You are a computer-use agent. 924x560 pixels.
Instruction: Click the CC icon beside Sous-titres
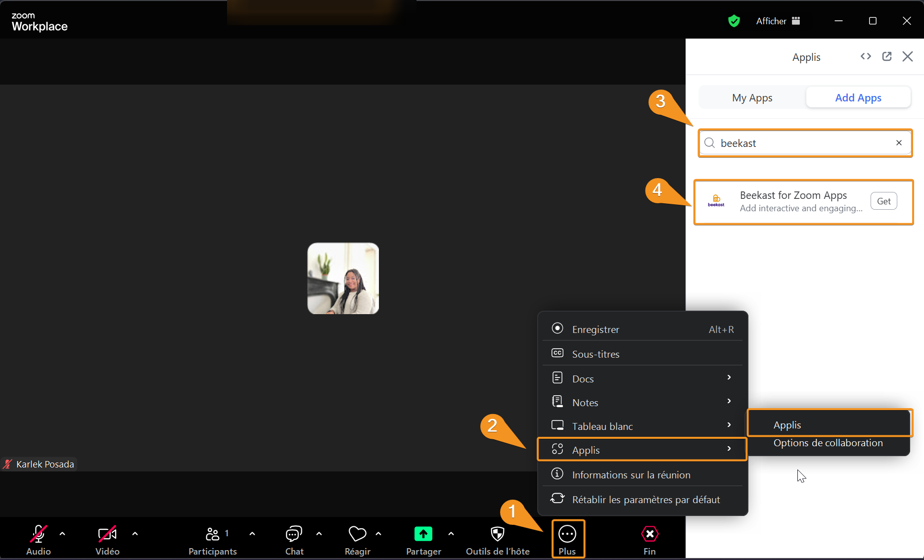click(557, 353)
